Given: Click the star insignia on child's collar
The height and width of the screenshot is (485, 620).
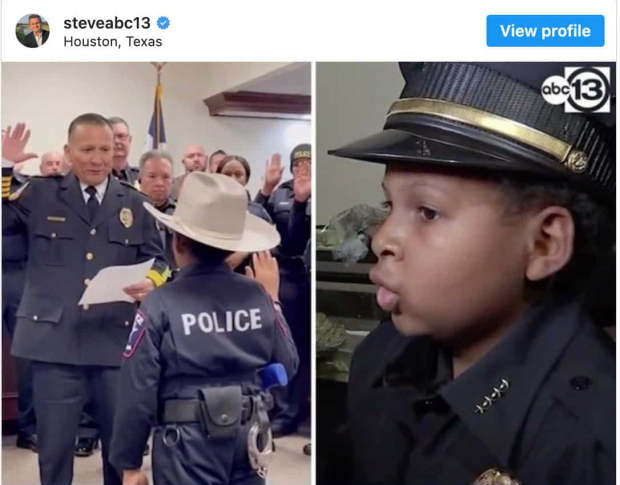Looking at the screenshot, I should coord(491,396).
